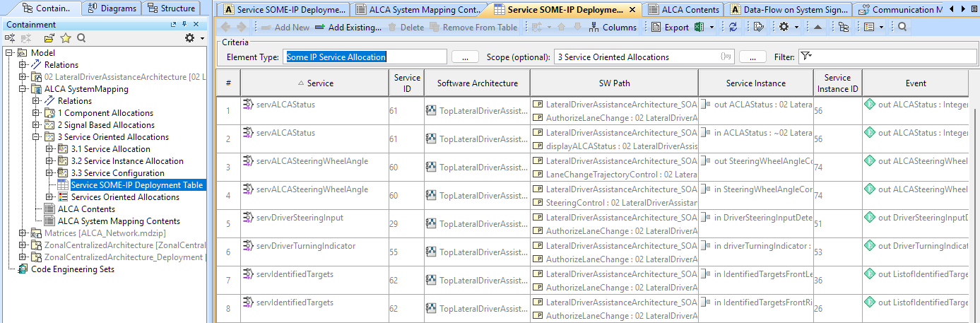The height and width of the screenshot is (323, 980).
Task: Expand the 1 Component Allocations node
Action: tap(37, 113)
